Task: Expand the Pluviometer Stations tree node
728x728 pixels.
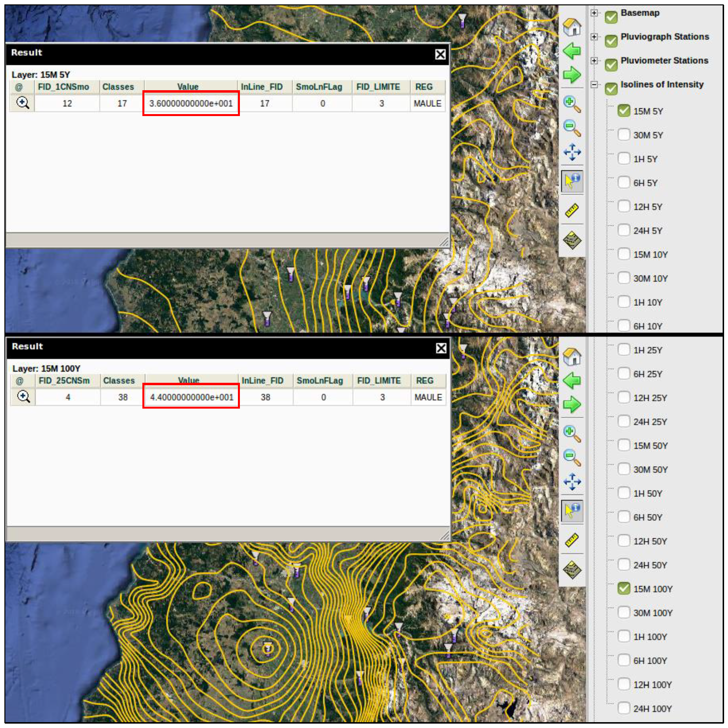Action: 594,60
